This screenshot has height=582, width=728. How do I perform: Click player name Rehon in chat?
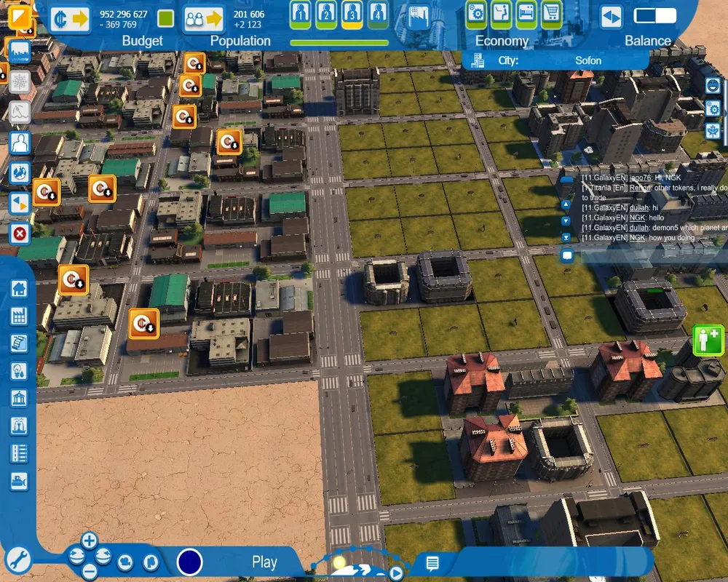pyautogui.click(x=640, y=188)
